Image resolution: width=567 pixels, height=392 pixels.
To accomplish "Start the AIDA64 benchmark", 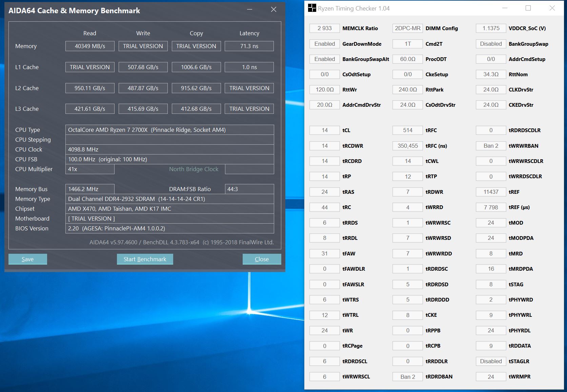I will [x=145, y=259].
